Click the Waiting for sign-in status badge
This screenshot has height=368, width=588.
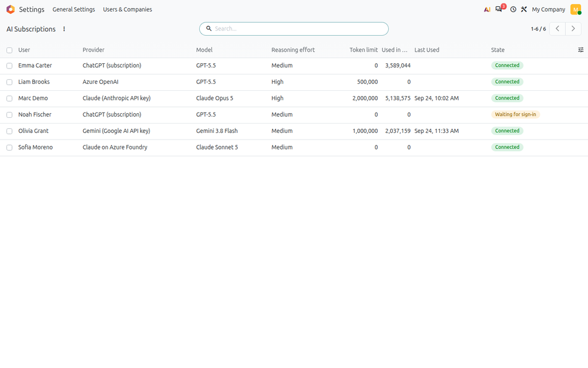tap(515, 114)
